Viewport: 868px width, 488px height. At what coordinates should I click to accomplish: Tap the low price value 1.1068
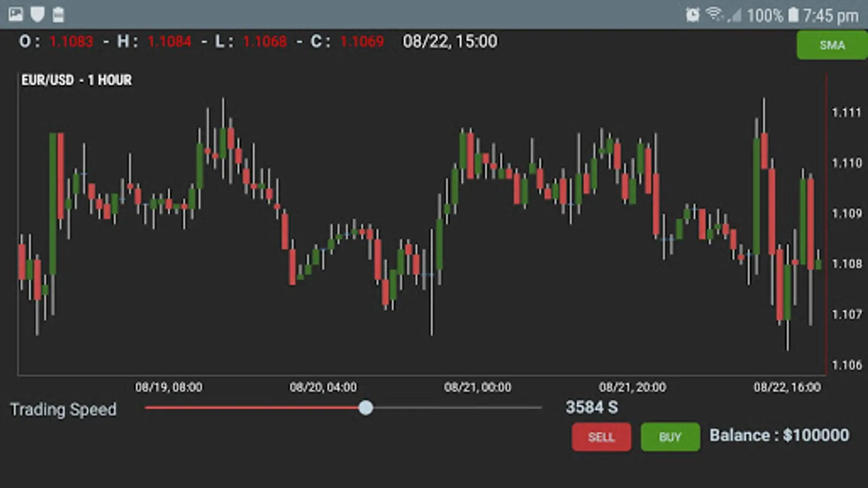tap(265, 42)
